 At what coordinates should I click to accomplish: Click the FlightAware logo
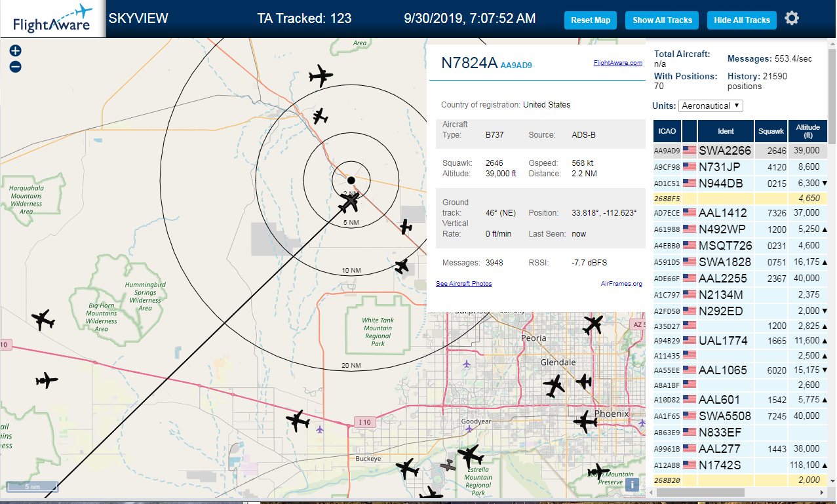(x=52, y=19)
